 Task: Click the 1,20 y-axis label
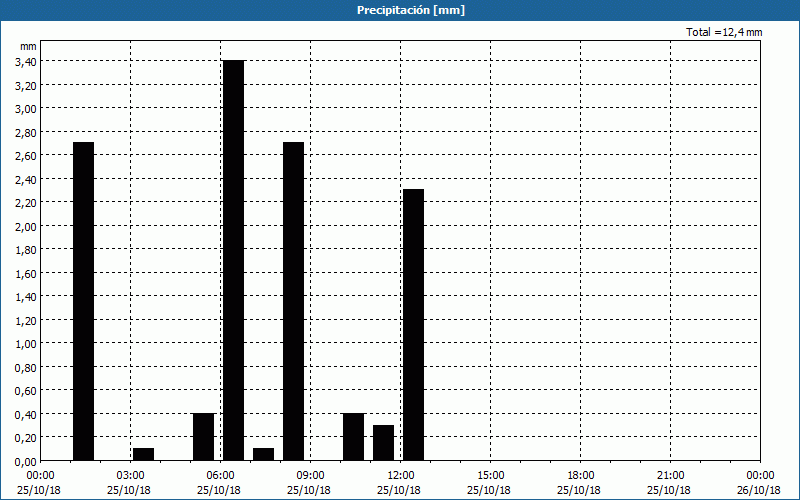point(26,320)
